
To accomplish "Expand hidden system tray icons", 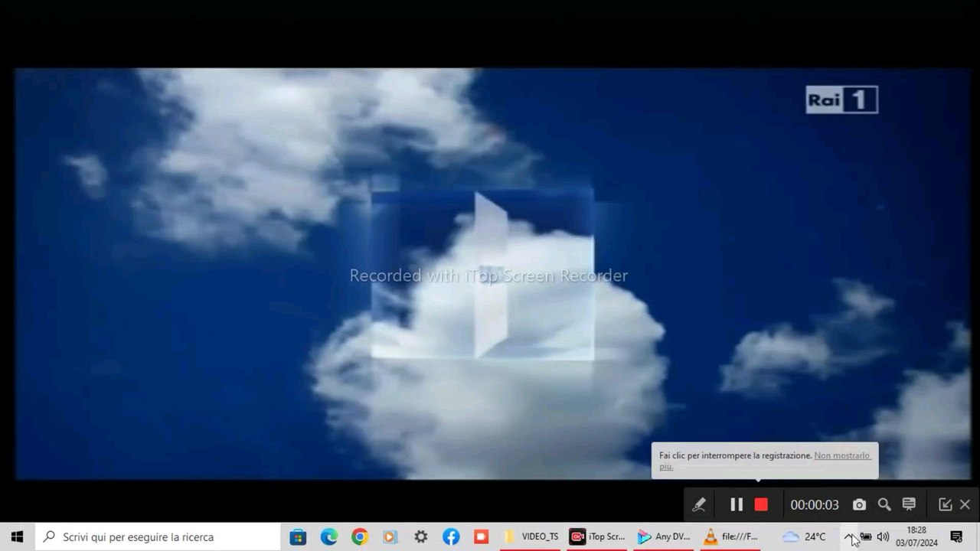I will [x=848, y=536].
